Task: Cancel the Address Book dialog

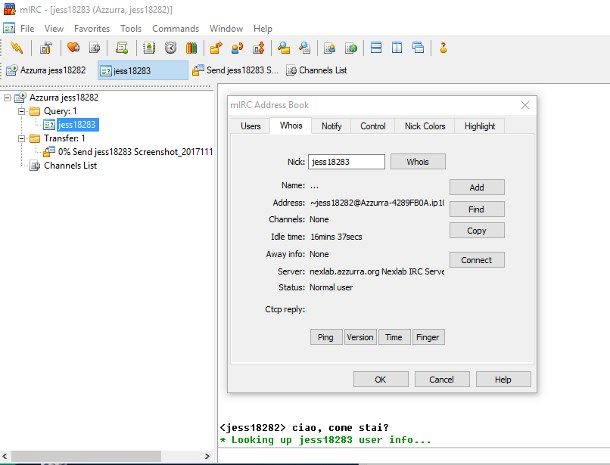Action: point(442,379)
